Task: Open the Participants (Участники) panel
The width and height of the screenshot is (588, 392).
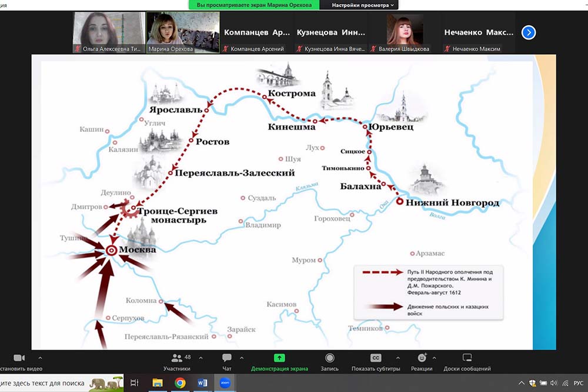Action: [x=176, y=358]
